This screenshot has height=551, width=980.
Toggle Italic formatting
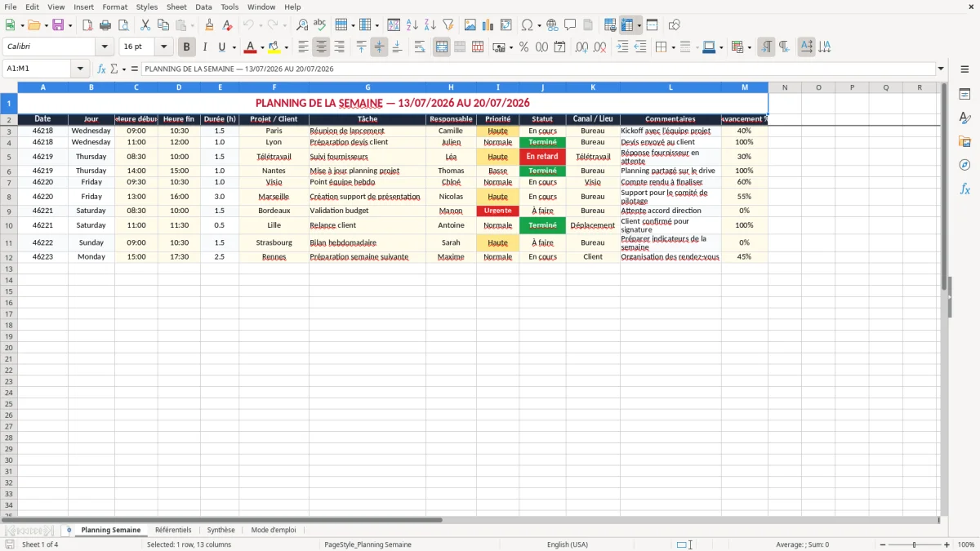[204, 47]
